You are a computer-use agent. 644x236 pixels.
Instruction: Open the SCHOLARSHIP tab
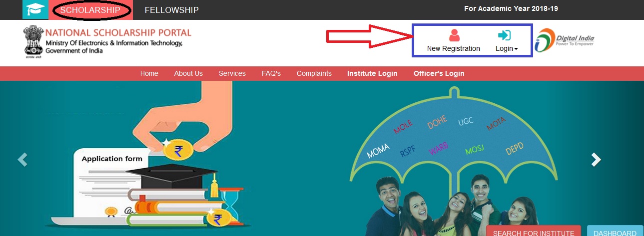[x=90, y=10]
